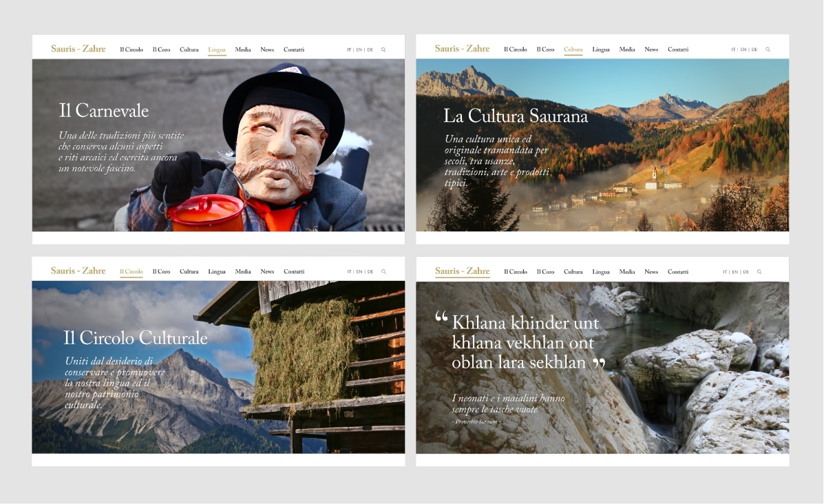Open Media in Cultura Saurana mockup

click(627, 50)
